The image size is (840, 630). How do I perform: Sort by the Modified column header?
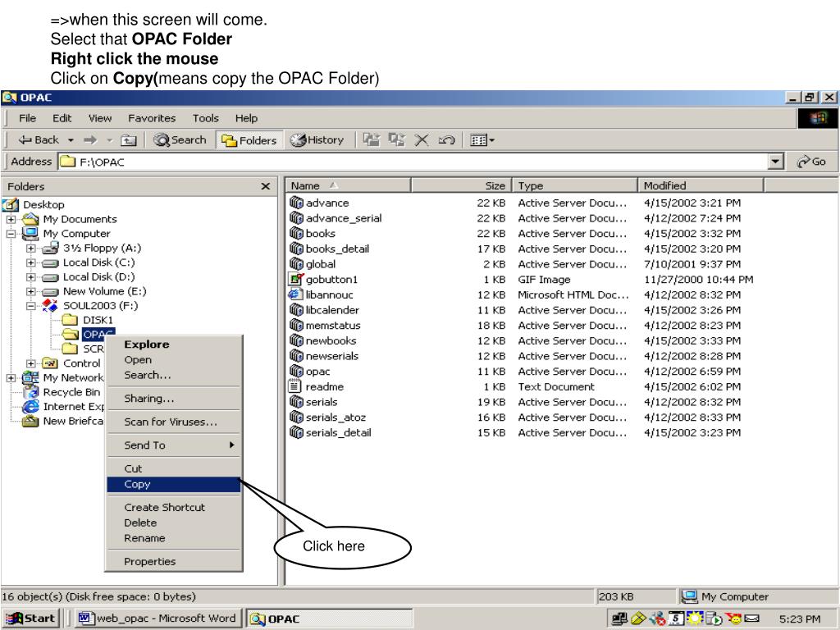point(701,186)
